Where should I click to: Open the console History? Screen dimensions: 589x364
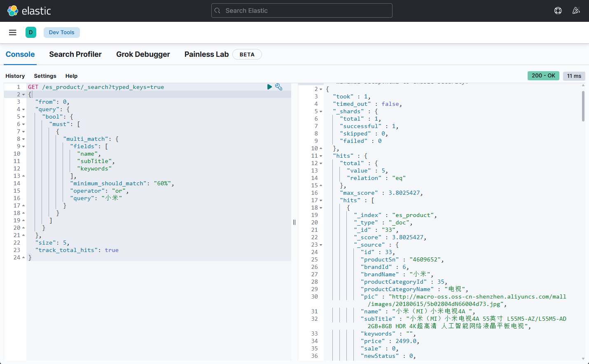click(x=15, y=76)
